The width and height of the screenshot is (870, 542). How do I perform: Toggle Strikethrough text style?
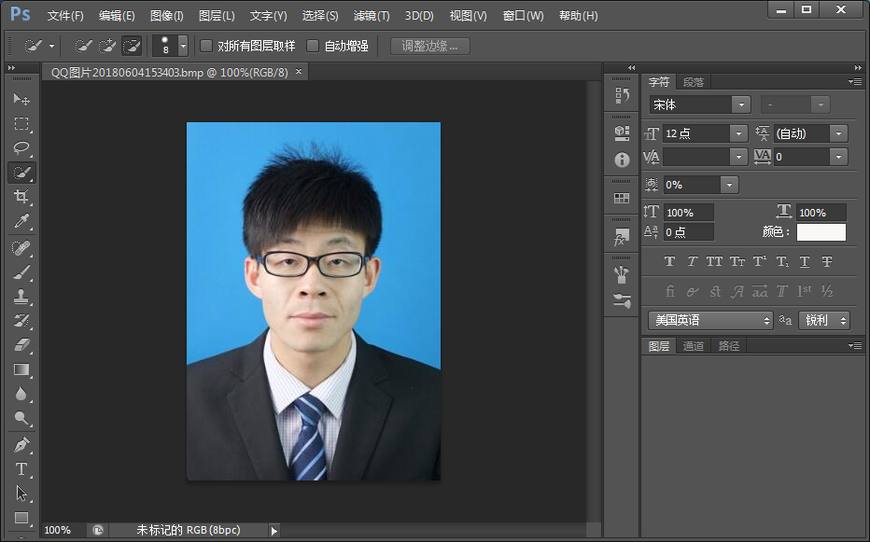click(x=827, y=261)
